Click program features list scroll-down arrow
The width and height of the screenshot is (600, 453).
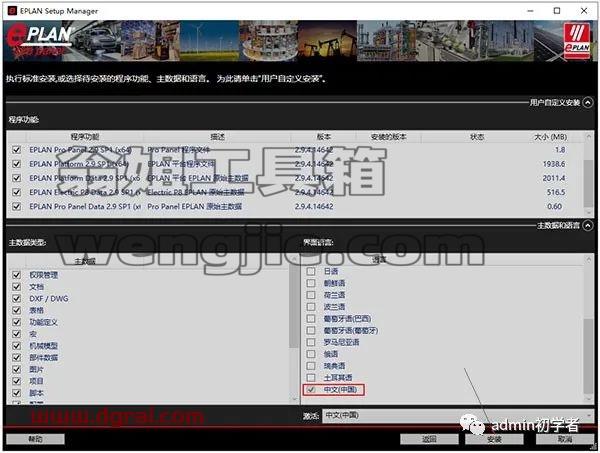589,212
